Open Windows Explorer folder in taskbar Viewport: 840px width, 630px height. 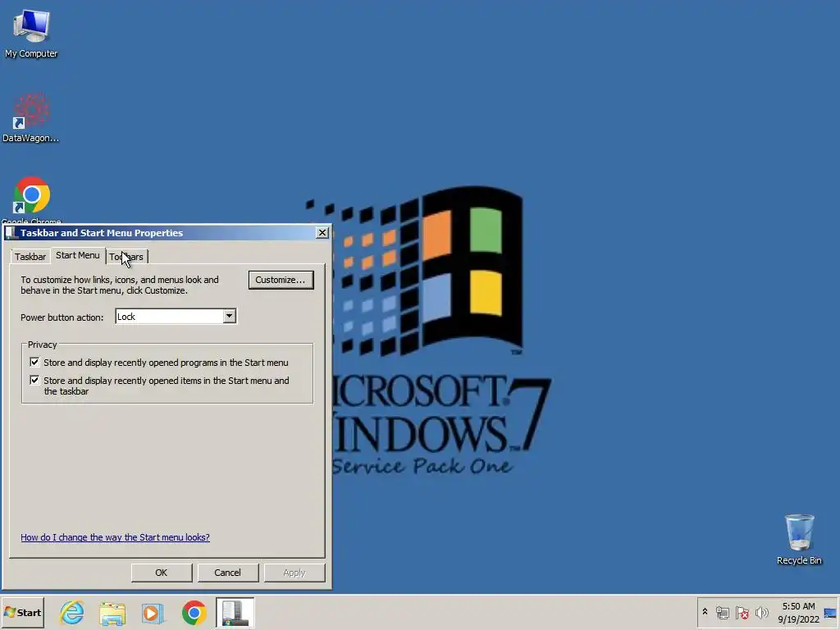click(112, 613)
